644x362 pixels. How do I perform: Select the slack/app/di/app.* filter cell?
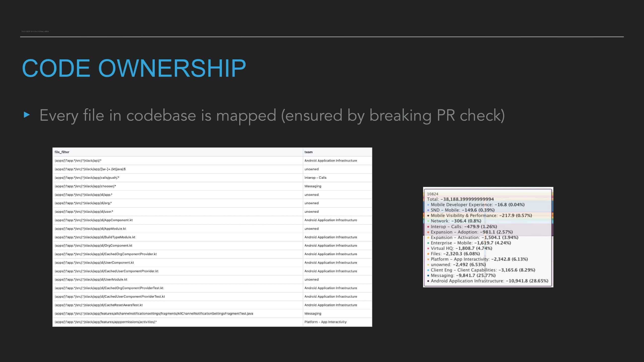coord(178,195)
